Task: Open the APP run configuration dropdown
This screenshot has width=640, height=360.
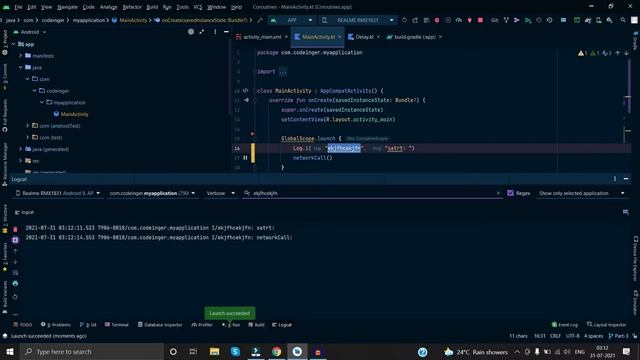Action: [291, 20]
